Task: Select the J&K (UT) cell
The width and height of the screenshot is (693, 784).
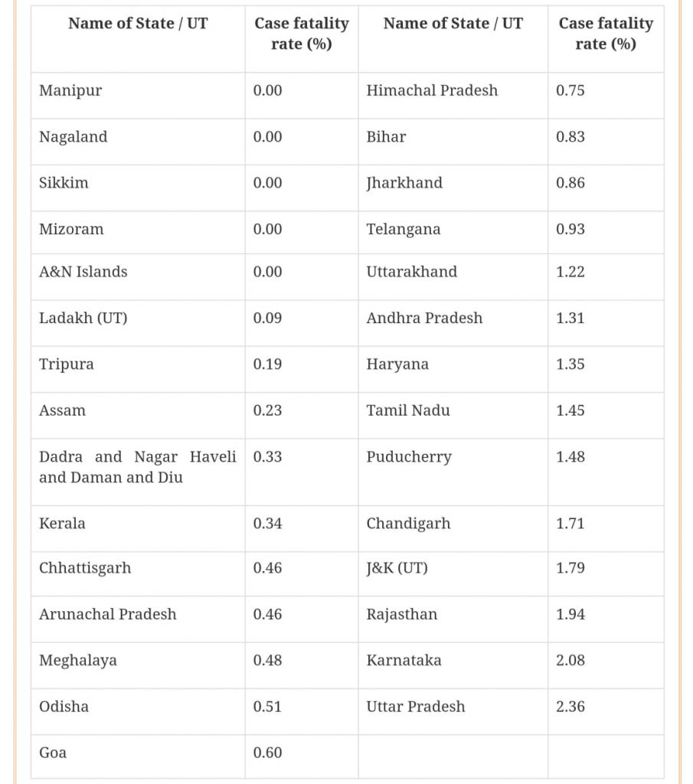Action: 453,573
